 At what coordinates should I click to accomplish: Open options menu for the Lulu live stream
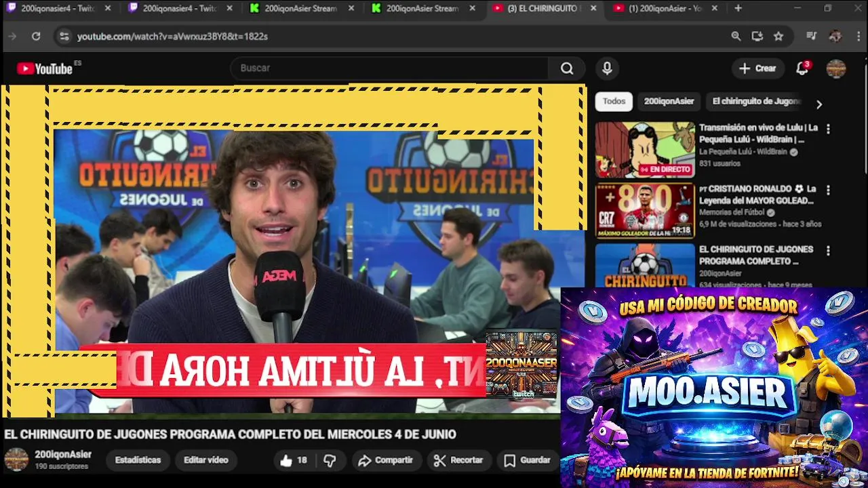tap(827, 129)
